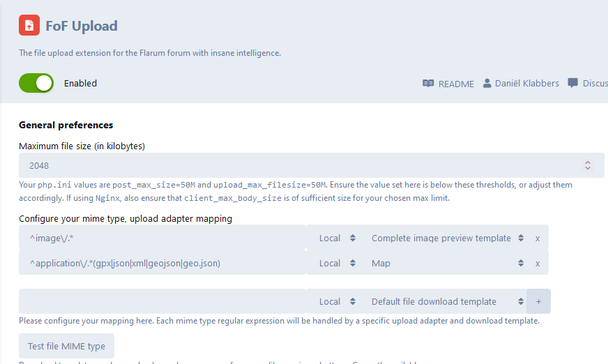Screen dimensions: 608x364
Task: Click the Configure your mime type label
Action: coord(126,219)
